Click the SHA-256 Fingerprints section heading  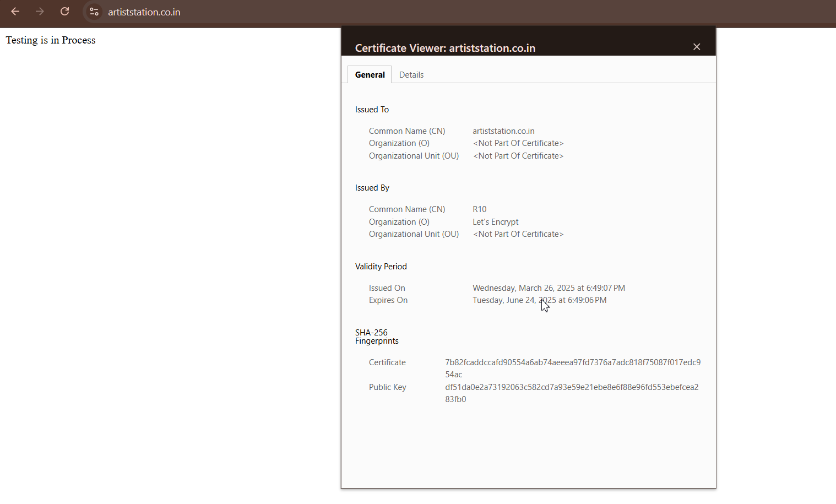click(x=376, y=337)
